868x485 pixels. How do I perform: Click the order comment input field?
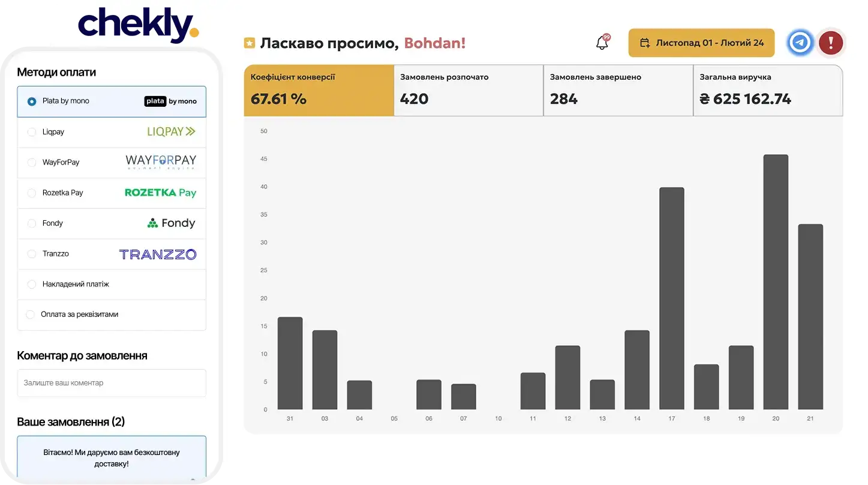[x=112, y=383]
